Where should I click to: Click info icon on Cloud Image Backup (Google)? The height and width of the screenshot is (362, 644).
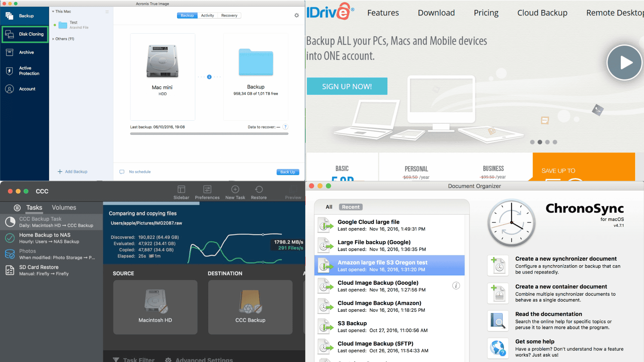pyautogui.click(x=456, y=286)
